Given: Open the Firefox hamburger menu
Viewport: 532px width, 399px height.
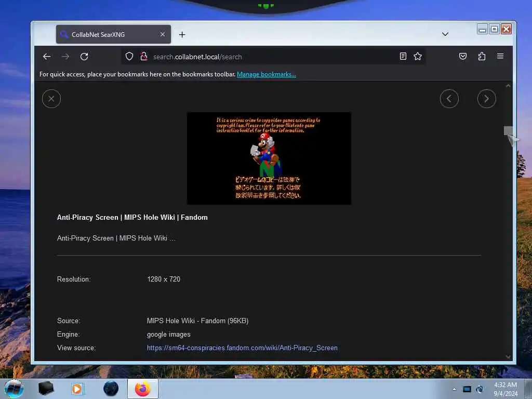Looking at the screenshot, I should coord(500,56).
